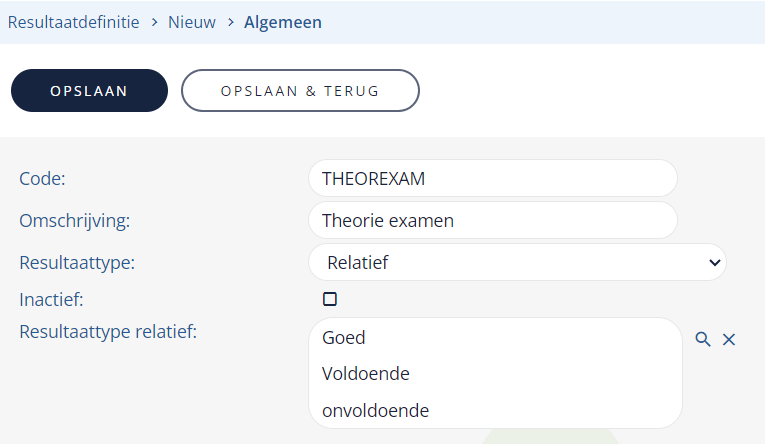The width and height of the screenshot is (765, 444).
Task: Click the Opslaan & Terug button
Action: [300, 91]
